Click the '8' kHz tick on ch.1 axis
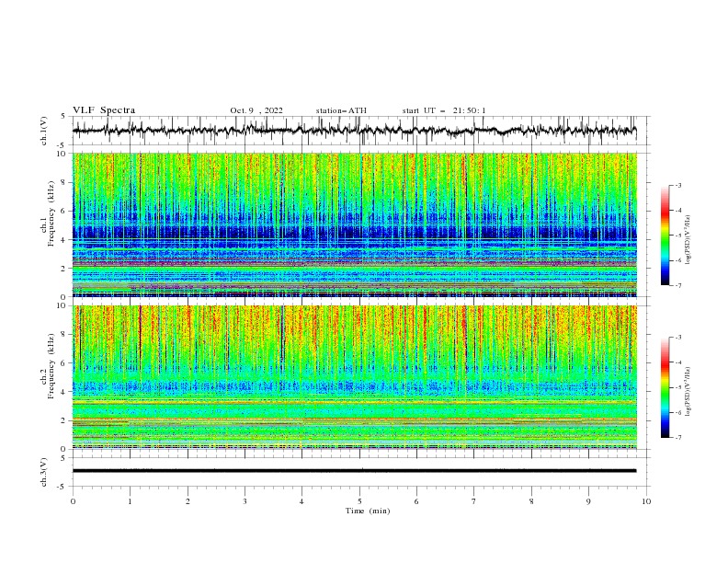 (x=65, y=182)
